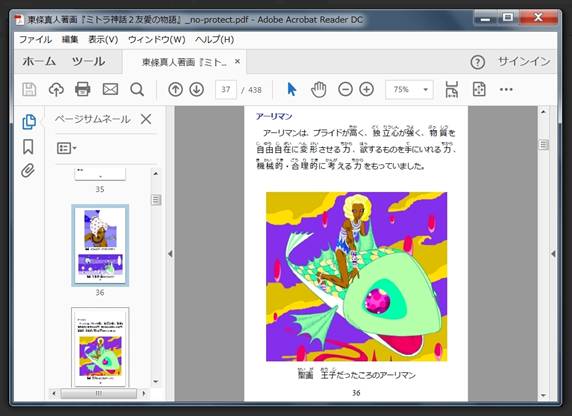Image resolution: width=572 pixels, height=416 pixels.
Task: Collapse the left navigation pane arrow
Action: click(x=170, y=254)
